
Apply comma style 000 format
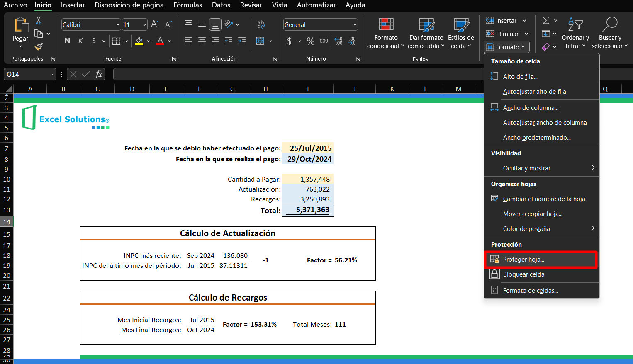point(324,41)
